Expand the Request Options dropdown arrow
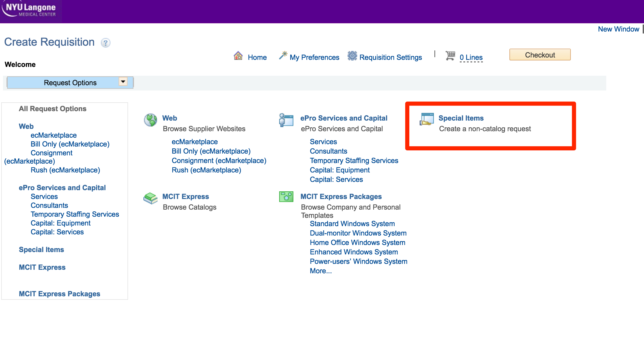 click(x=123, y=82)
